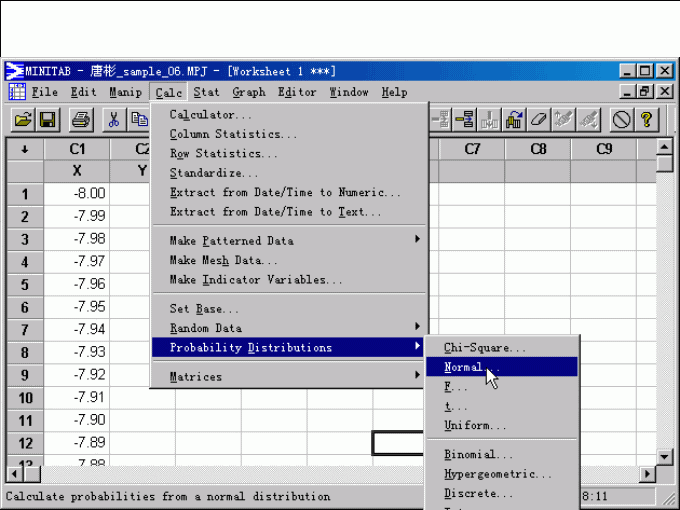Click the Open Project folder icon
The width and height of the screenshot is (680, 510).
(22, 120)
